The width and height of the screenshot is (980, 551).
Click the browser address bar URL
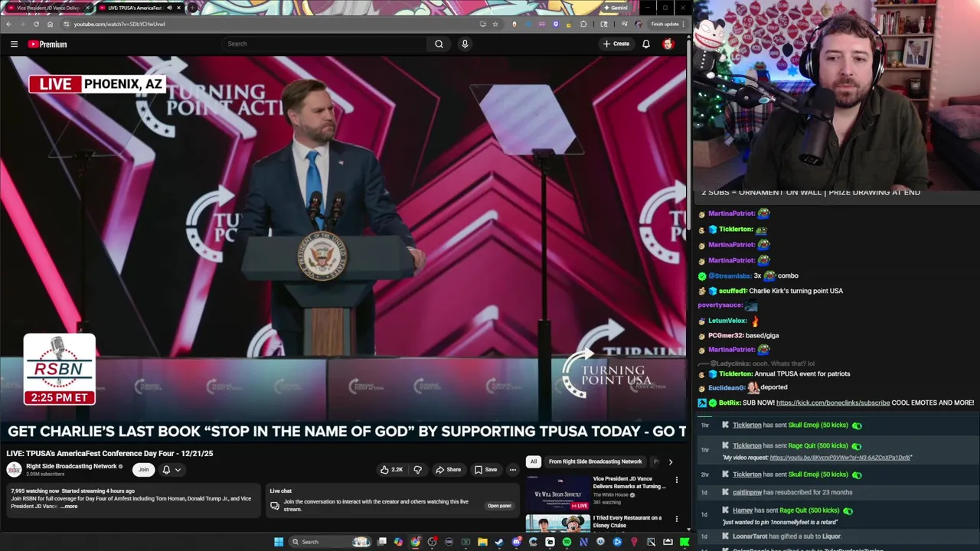(x=119, y=24)
